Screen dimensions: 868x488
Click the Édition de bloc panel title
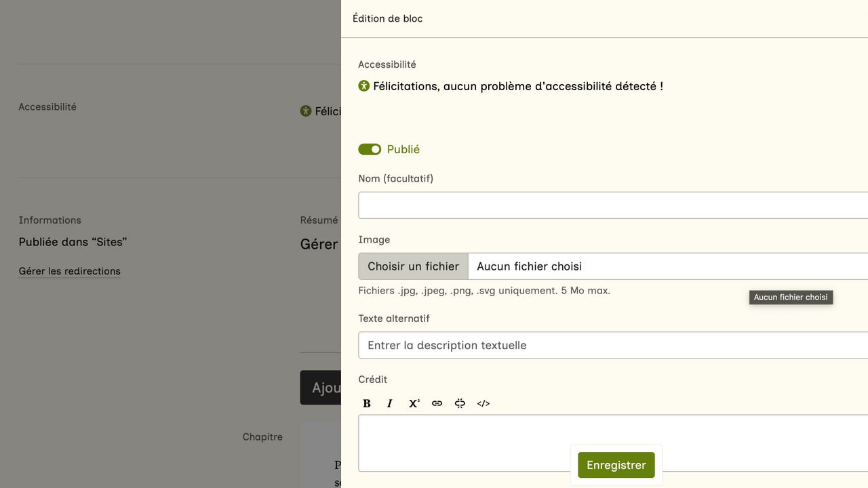coord(387,18)
